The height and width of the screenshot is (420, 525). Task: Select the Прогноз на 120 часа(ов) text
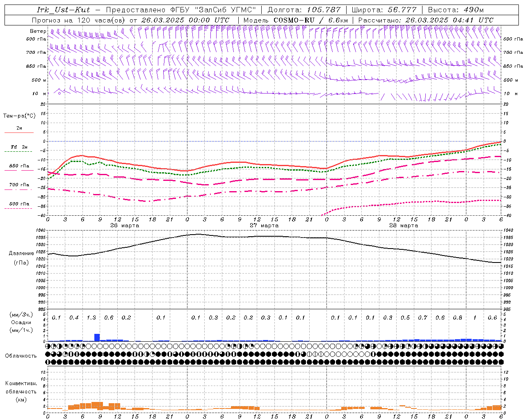(x=79, y=20)
